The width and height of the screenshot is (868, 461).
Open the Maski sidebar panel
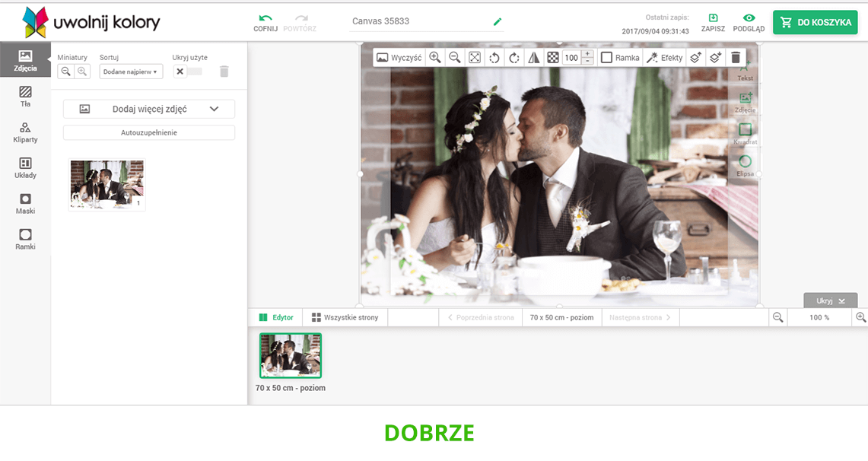point(25,204)
